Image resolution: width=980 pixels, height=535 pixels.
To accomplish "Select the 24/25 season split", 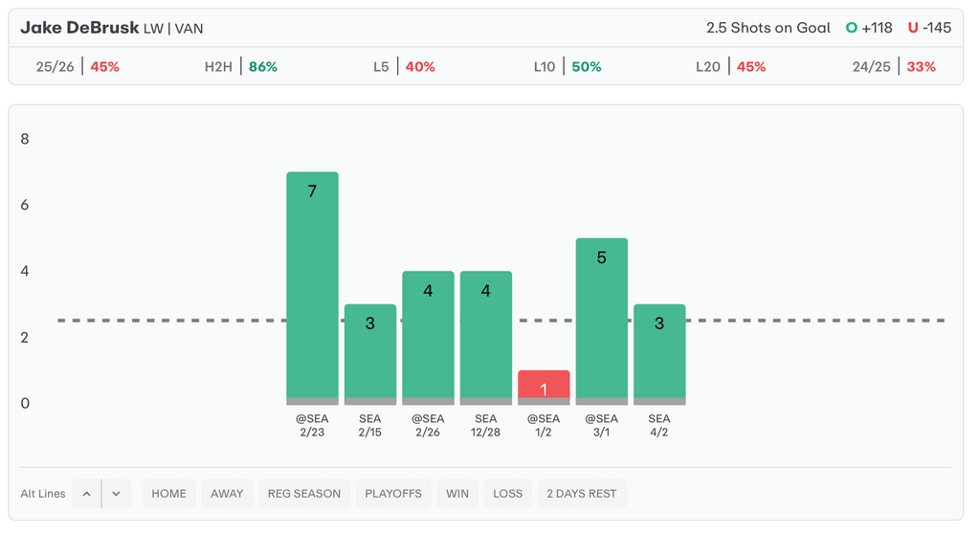I will pos(894,67).
